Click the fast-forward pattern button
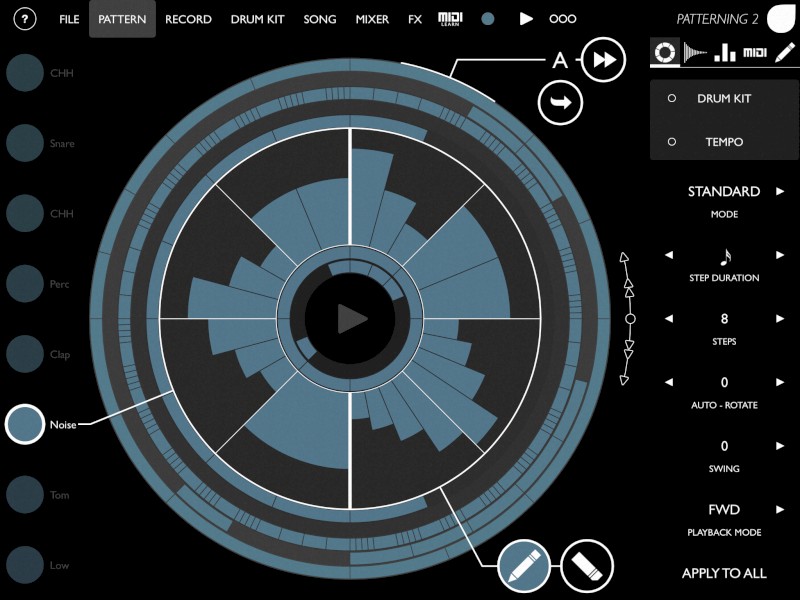800x600 pixels. click(x=604, y=60)
